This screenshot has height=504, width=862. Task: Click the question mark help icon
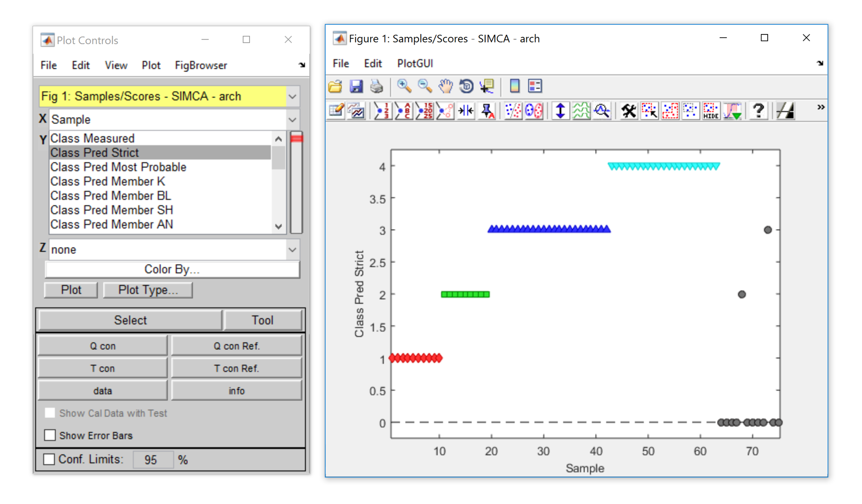coord(758,111)
